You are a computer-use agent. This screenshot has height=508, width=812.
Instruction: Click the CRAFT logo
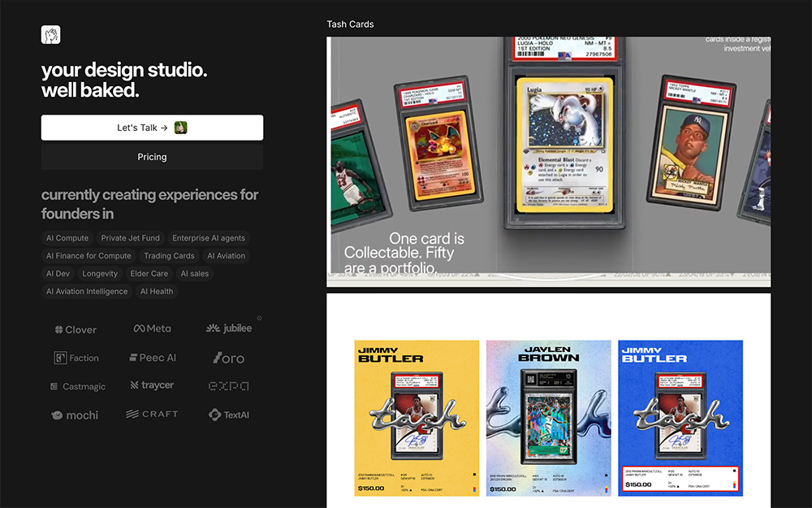(x=153, y=415)
